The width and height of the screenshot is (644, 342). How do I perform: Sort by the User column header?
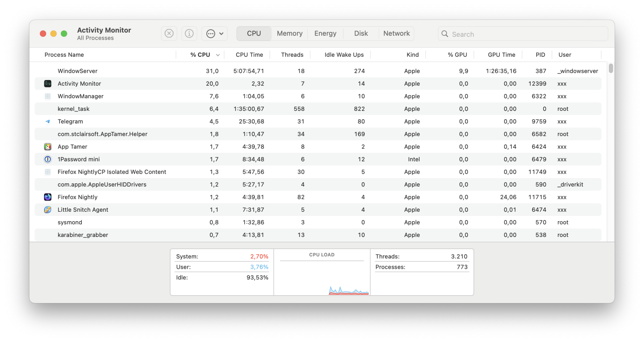pos(565,55)
